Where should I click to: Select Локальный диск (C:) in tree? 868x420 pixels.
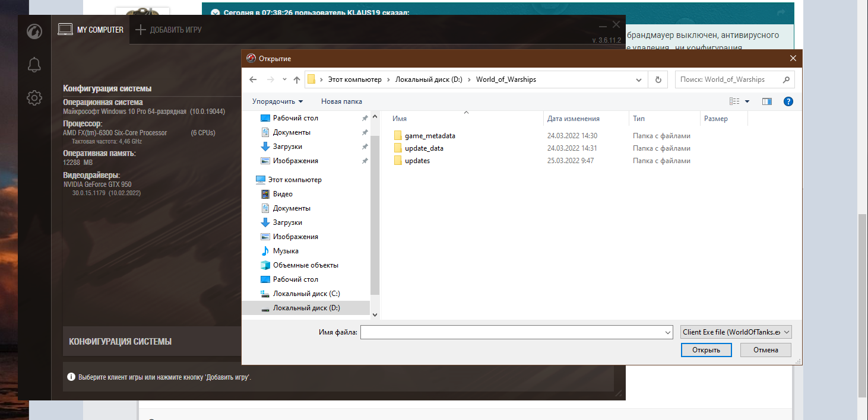pyautogui.click(x=306, y=294)
